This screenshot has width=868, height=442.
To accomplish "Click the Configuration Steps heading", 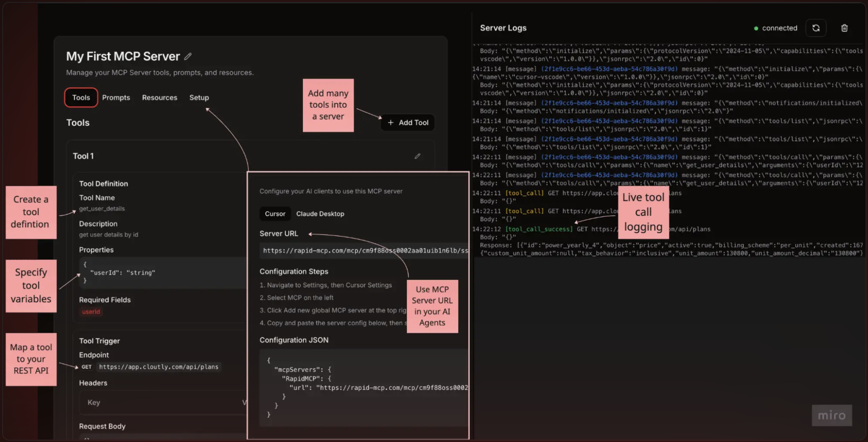I will tap(294, 271).
